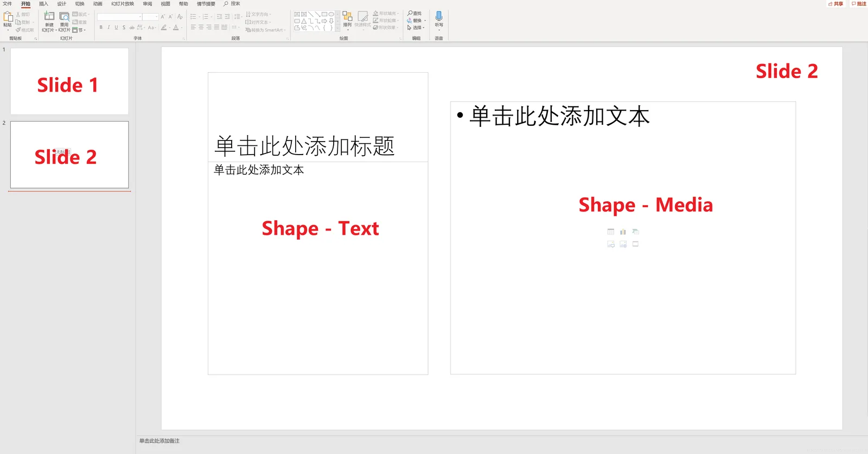Click the Arrange (排列) icon
The height and width of the screenshot is (454, 868).
[347, 17]
